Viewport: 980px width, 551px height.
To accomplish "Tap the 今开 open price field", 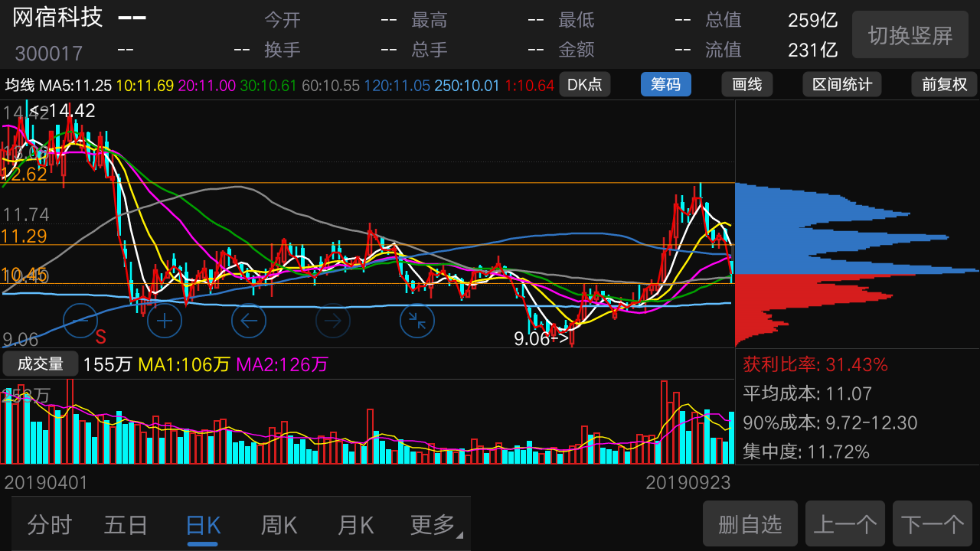I will [x=331, y=20].
